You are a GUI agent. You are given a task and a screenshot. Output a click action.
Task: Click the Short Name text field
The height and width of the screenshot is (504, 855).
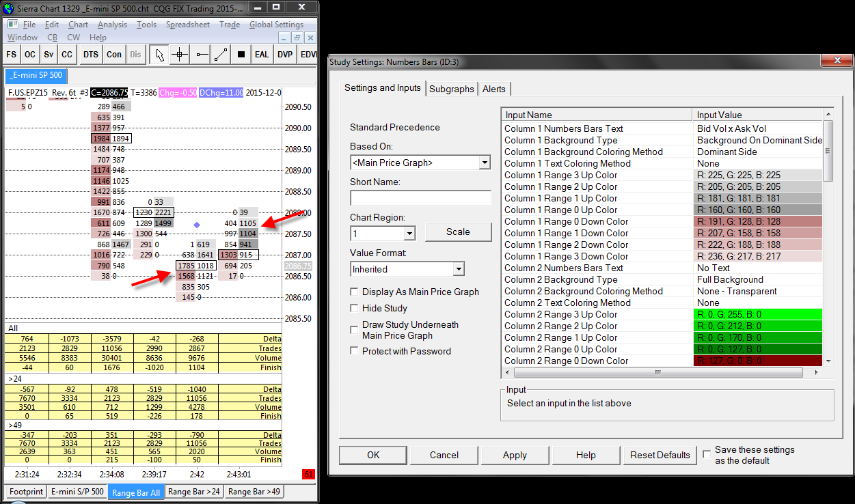coord(420,198)
